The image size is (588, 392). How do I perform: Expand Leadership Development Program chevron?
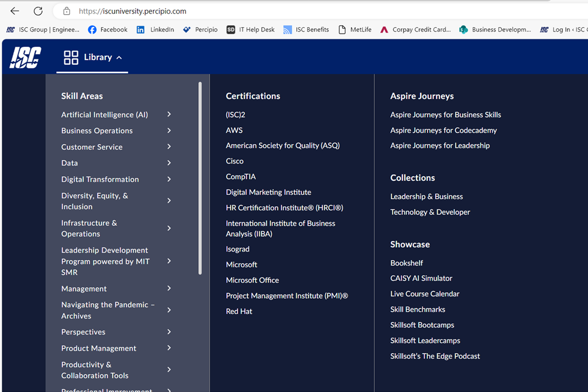pyautogui.click(x=169, y=261)
